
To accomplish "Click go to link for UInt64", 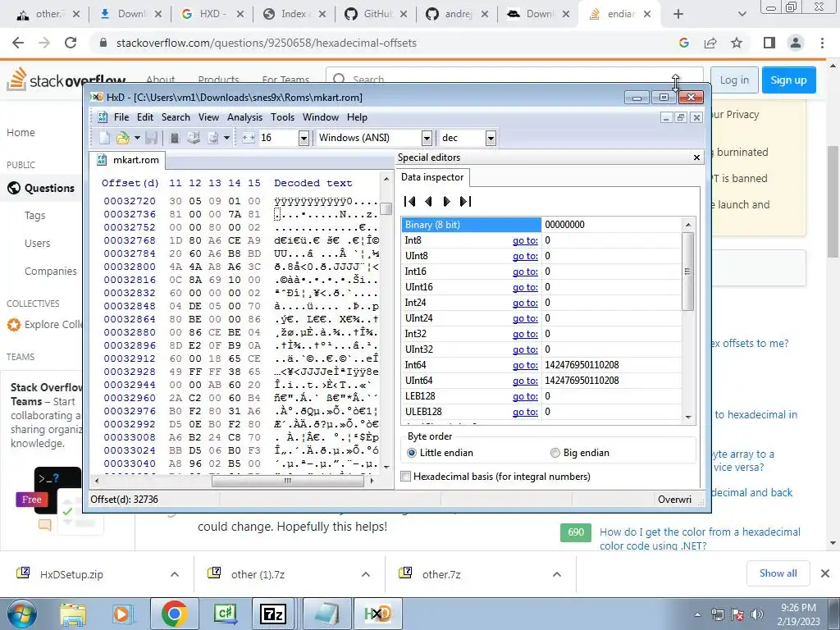I will click(x=525, y=381).
